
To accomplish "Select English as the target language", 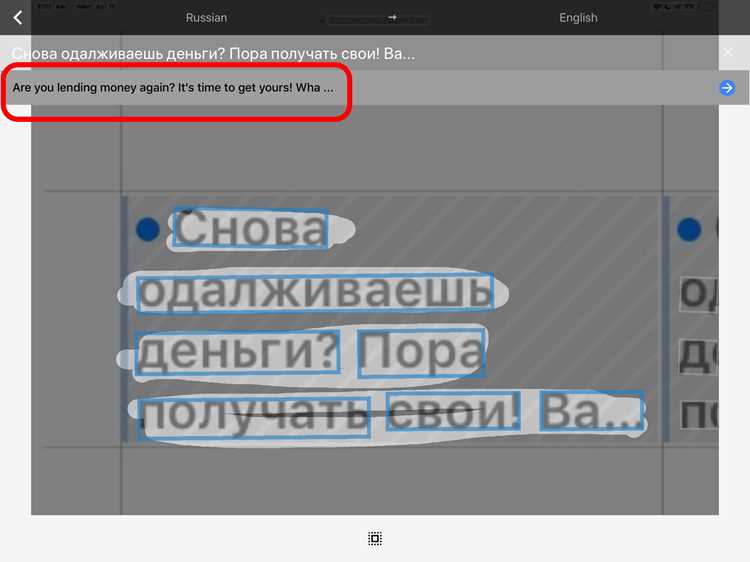I will (x=578, y=18).
